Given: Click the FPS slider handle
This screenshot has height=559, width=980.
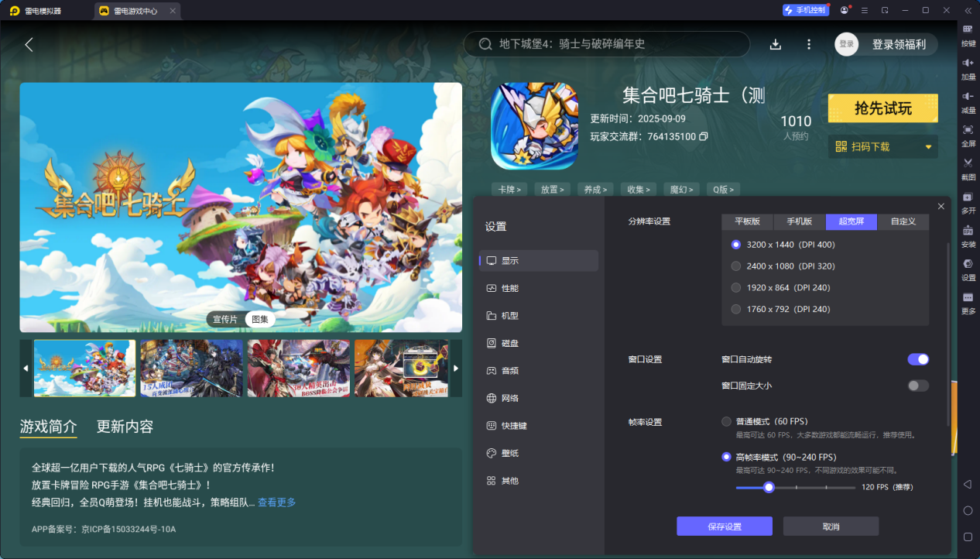Looking at the screenshot, I should [x=769, y=487].
